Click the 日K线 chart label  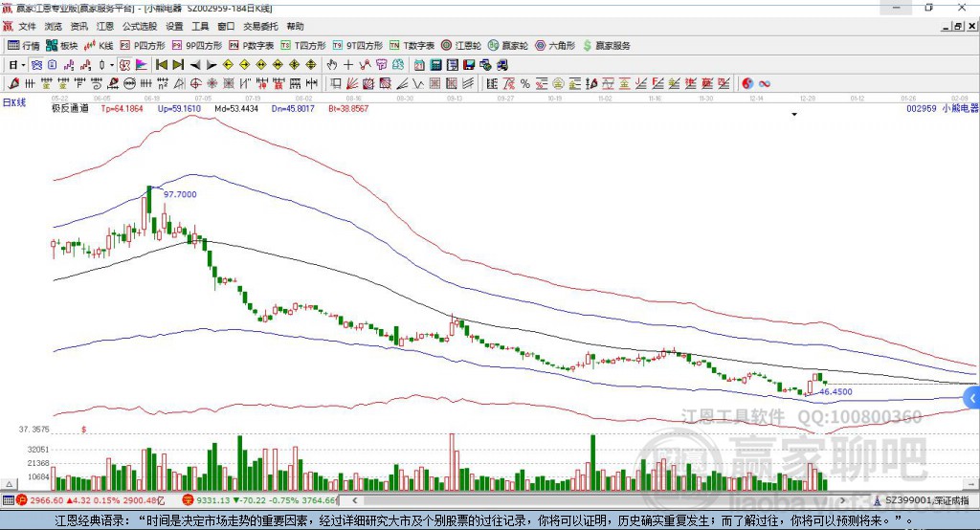[13, 102]
